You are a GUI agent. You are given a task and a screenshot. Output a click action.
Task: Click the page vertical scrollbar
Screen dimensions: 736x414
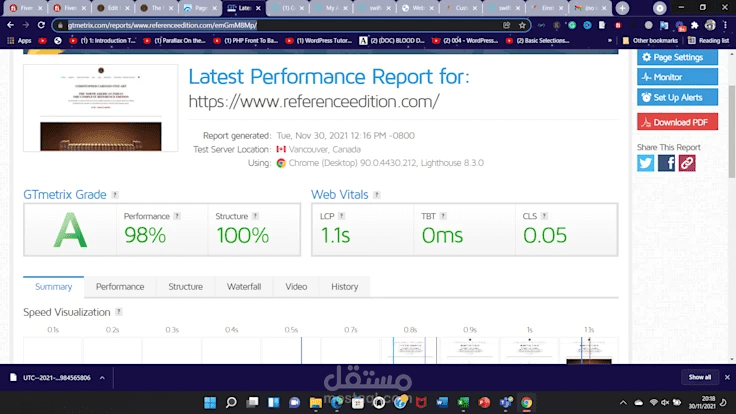coord(732,131)
